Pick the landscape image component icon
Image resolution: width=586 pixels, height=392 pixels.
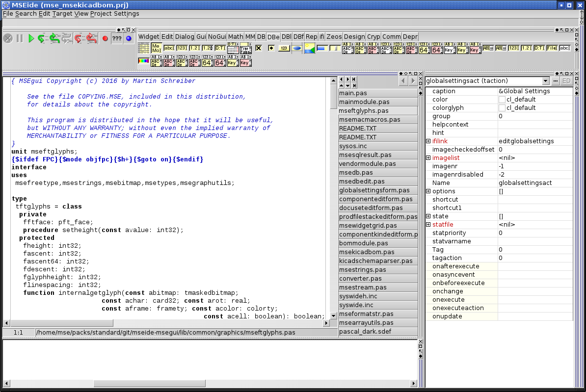click(x=309, y=48)
